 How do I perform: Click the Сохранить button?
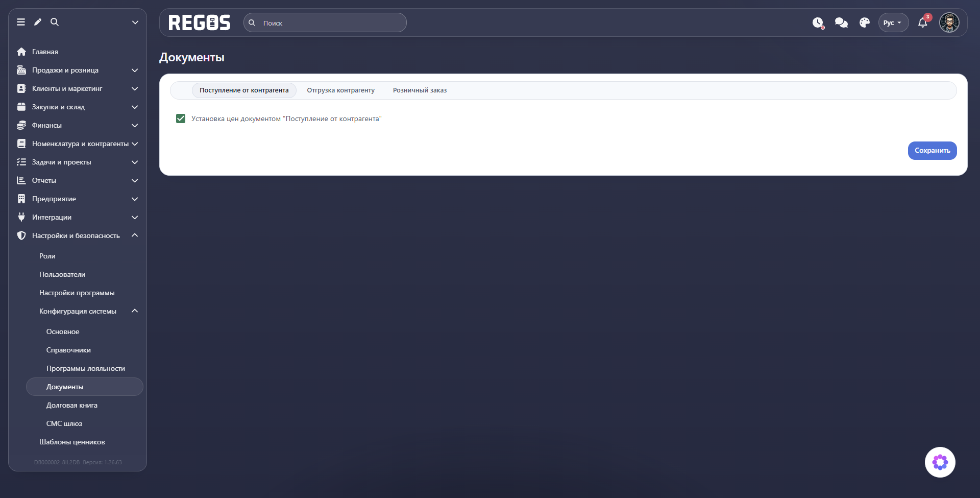coord(932,151)
